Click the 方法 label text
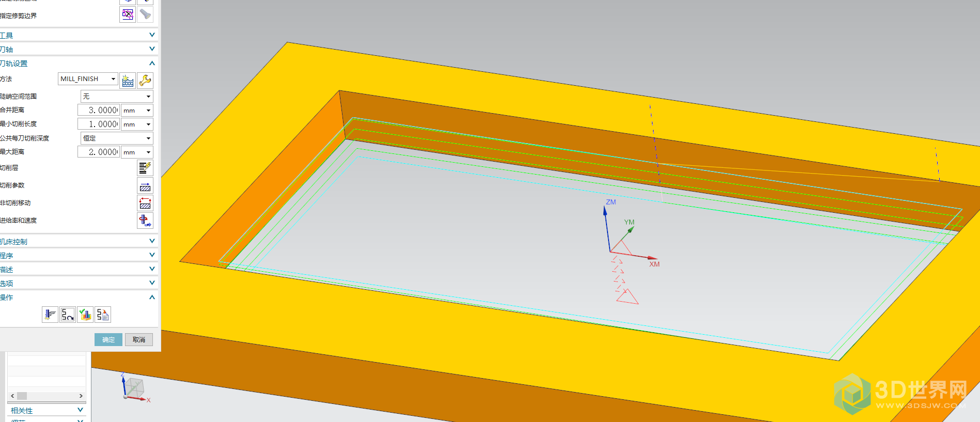Image resolution: width=980 pixels, height=422 pixels. (6, 79)
